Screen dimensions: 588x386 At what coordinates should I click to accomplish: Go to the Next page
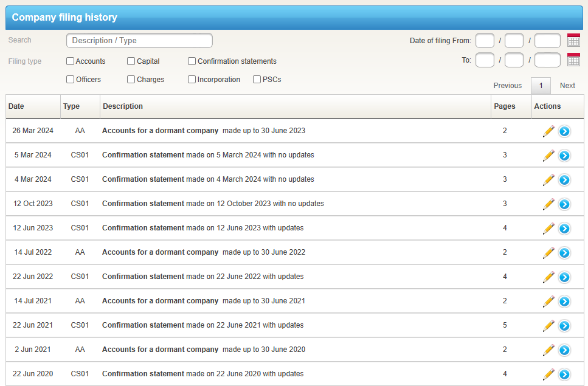tap(567, 86)
